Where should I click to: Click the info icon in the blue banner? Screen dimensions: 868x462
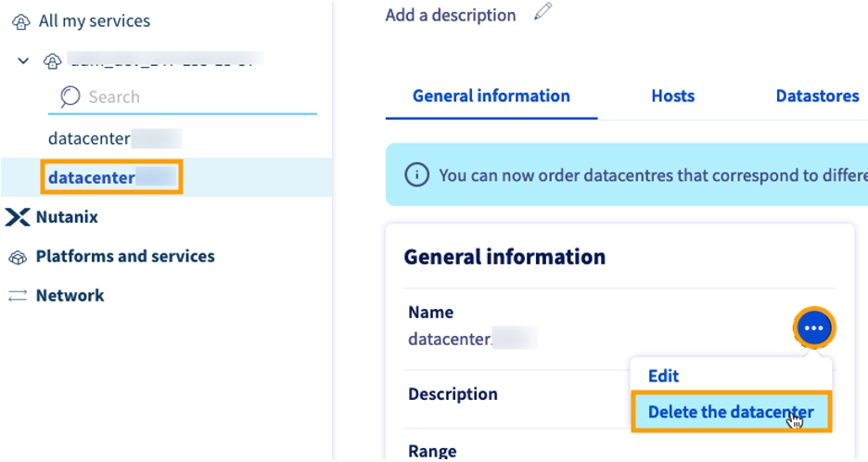416,174
